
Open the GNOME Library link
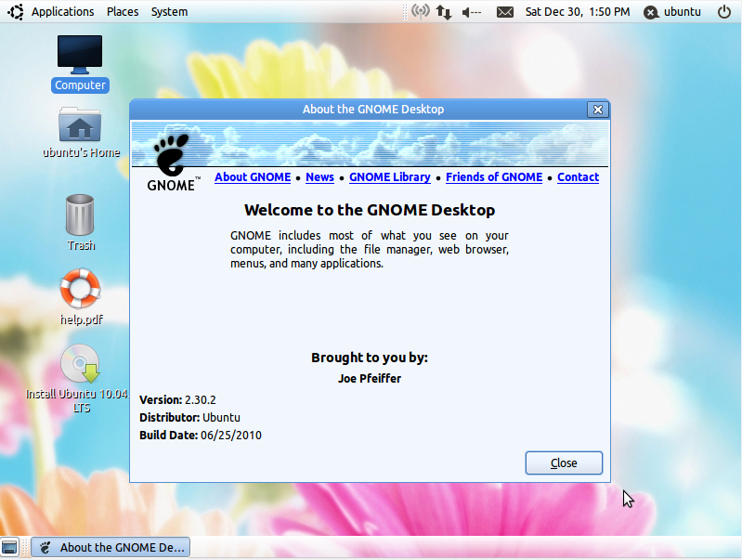pyautogui.click(x=390, y=177)
